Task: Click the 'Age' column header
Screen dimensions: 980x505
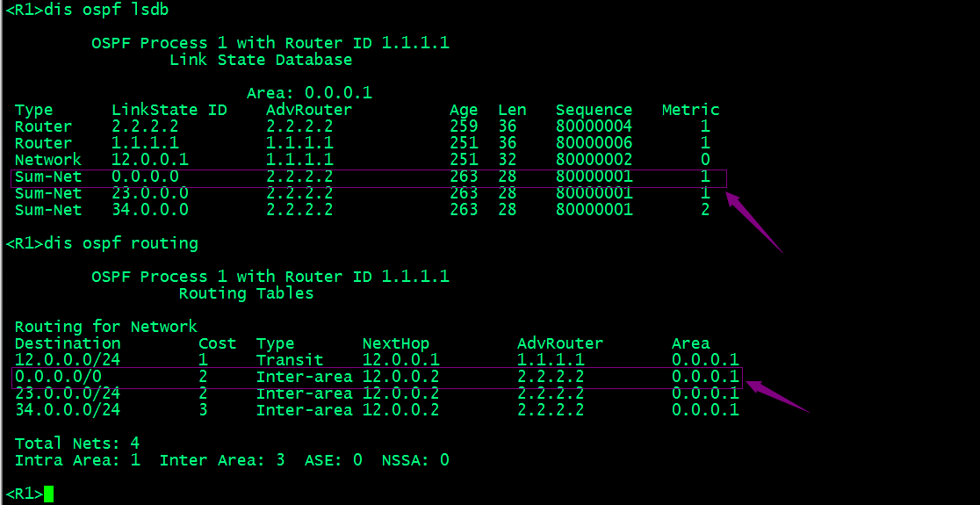Action: (463, 110)
